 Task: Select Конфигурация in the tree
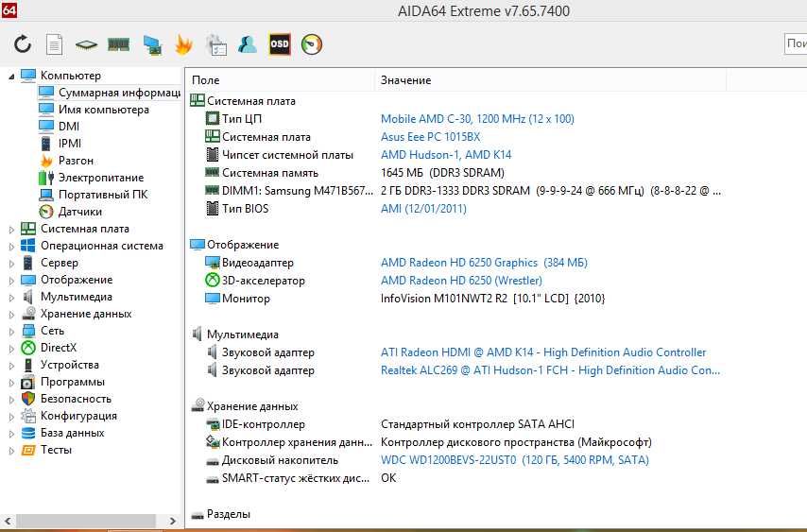78,416
